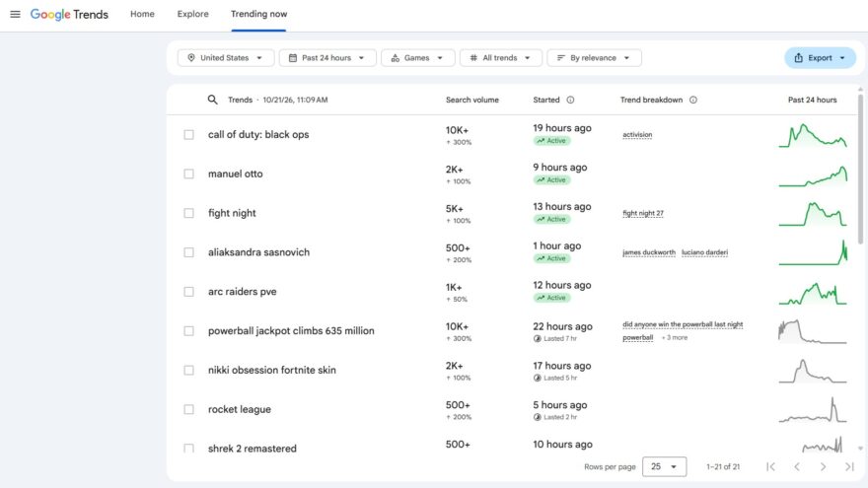This screenshot has width=868, height=488.
Task: Click the info icon next to Started
Action: click(x=570, y=100)
